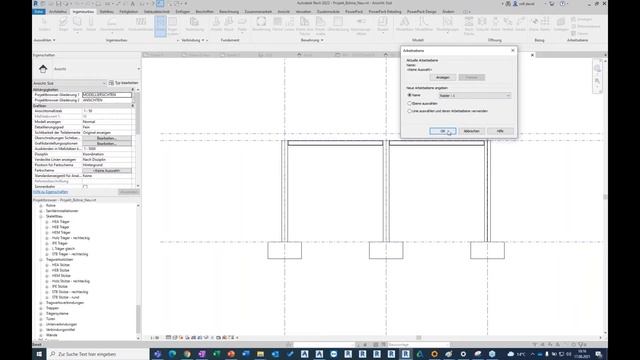The width and height of the screenshot is (640, 360).
Task: Collapse the Grafiken properties section
Action: 133,106
